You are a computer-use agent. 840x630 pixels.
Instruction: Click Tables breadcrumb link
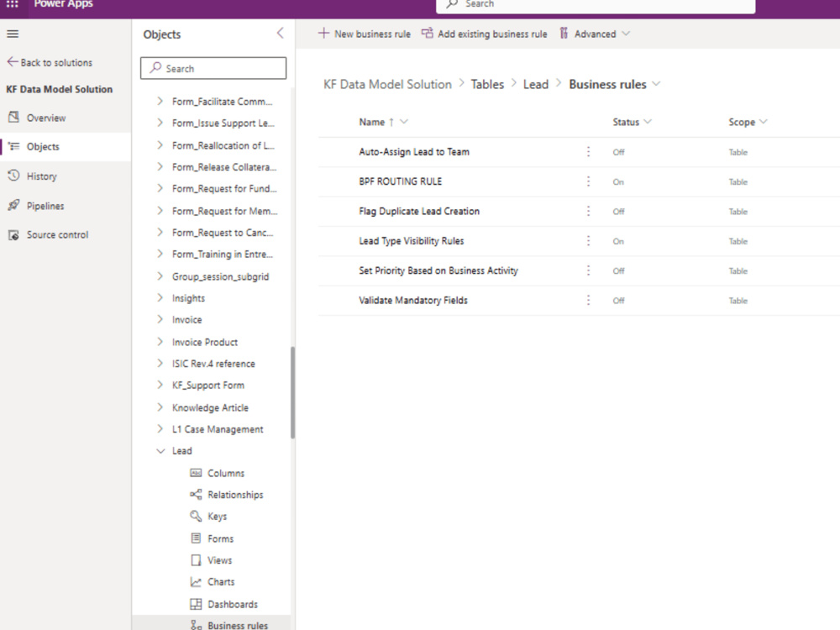tap(487, 84)
